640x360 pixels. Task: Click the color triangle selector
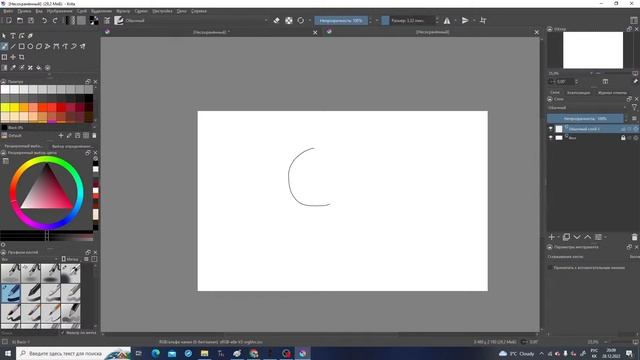pos(47,187)
